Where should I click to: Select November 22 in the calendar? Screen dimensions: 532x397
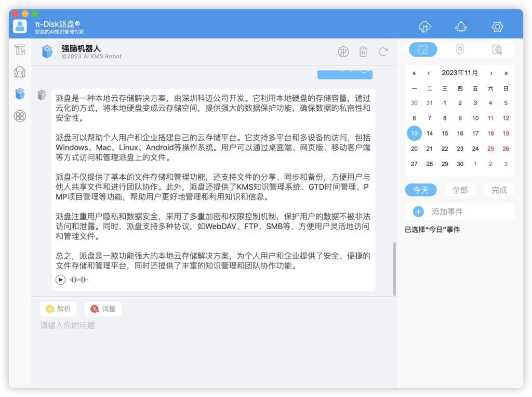pos(445,149)
